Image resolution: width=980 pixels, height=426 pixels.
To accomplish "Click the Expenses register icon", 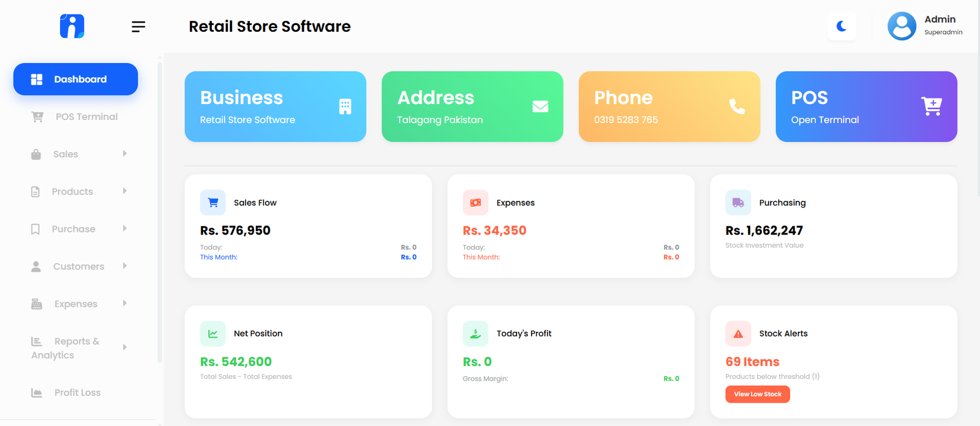I will pos(37,304).
